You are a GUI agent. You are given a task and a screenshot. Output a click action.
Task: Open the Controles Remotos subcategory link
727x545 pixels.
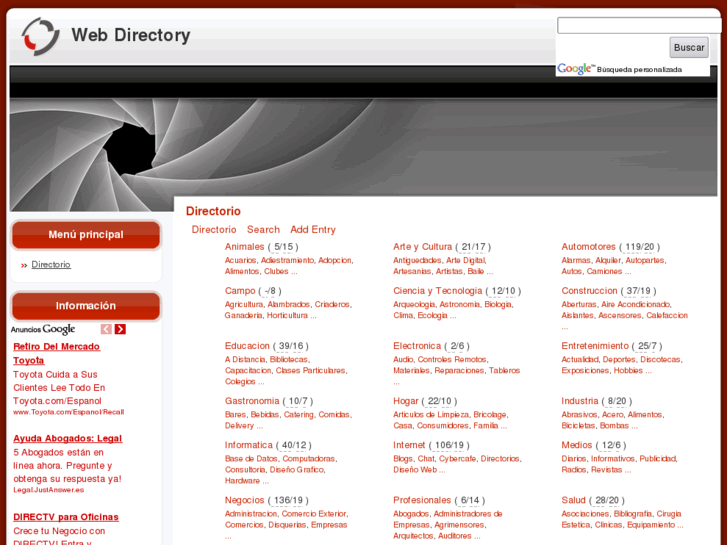[452, 359]
